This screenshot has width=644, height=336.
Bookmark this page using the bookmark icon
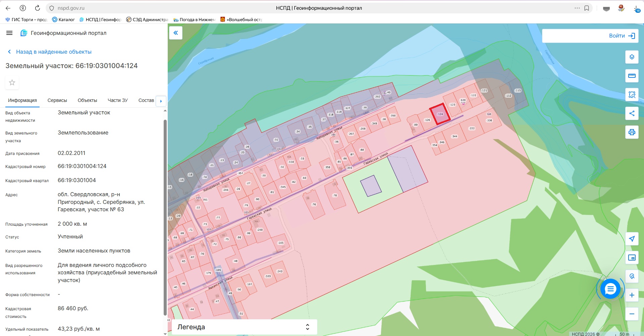(x=587, y=8)
